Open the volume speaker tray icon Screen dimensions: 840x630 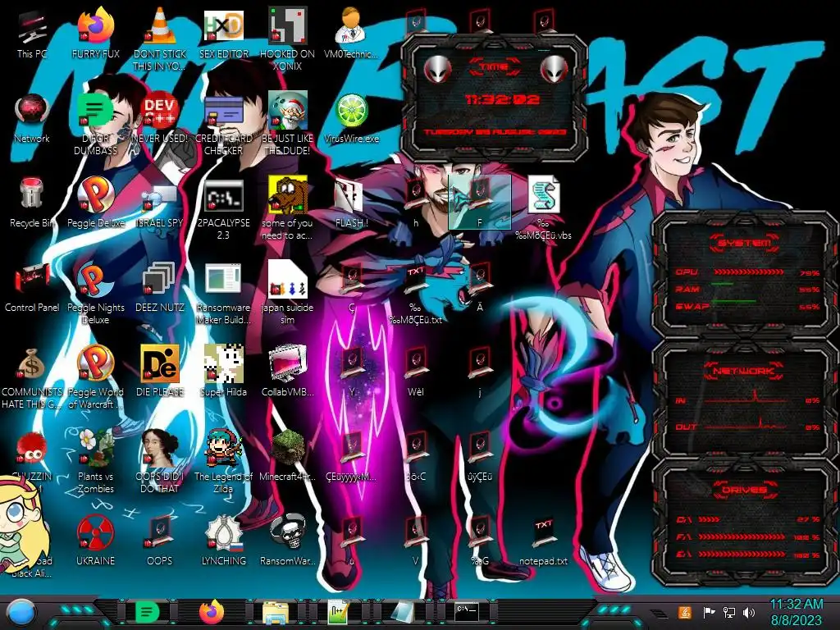tap(749, 612)
